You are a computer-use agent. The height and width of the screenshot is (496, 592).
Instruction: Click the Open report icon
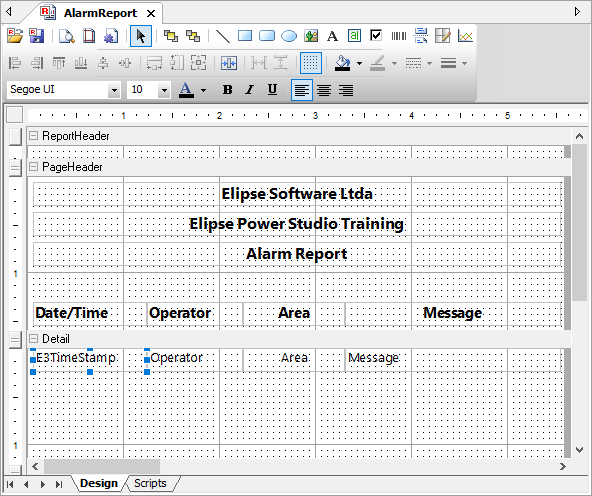pos(15,36)
